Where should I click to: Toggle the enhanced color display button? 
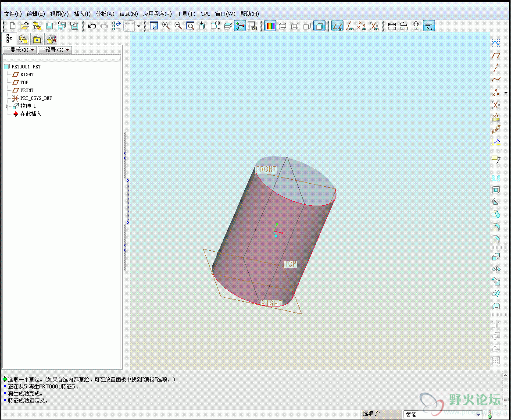[x=270, y=26]
